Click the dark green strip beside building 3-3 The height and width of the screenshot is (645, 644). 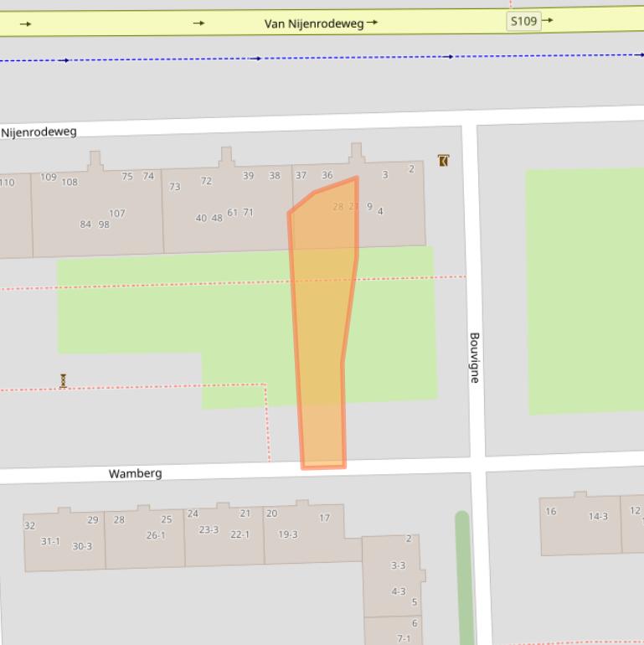pyautogui.click(x=462, y=578)
